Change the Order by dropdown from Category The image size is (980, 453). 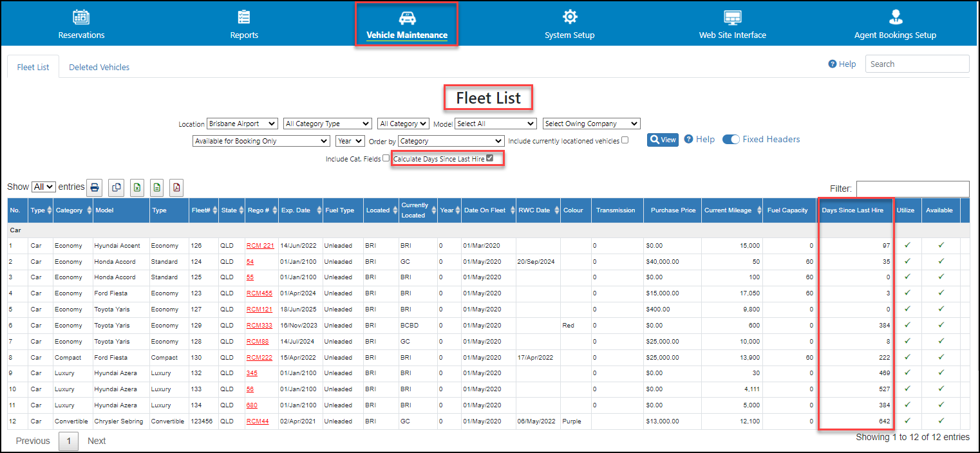tap(451, 141)
